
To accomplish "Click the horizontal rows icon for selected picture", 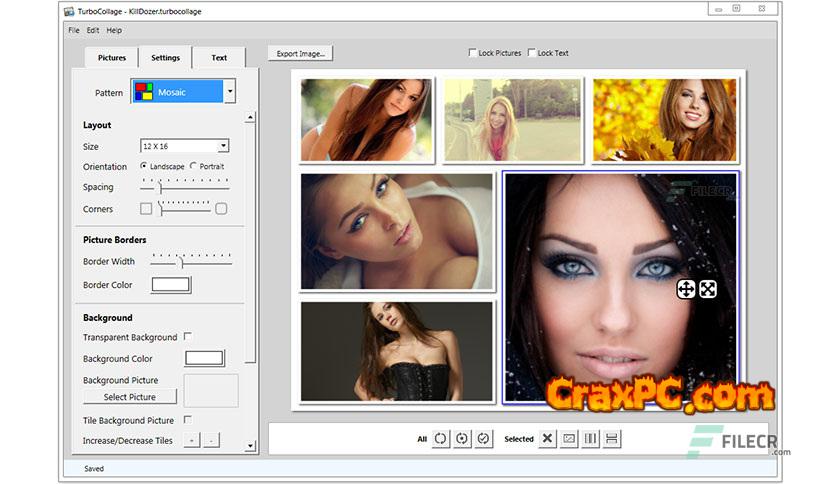I will coord(611,439).
